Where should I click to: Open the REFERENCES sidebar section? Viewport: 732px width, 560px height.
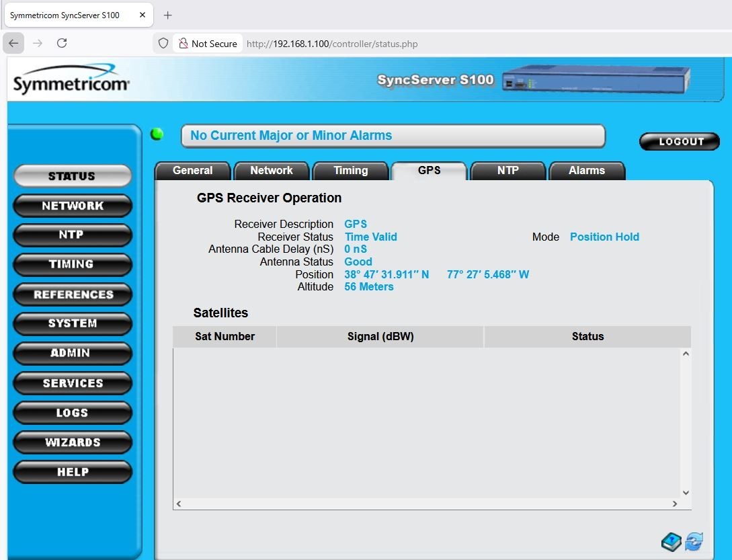point(73,294)
